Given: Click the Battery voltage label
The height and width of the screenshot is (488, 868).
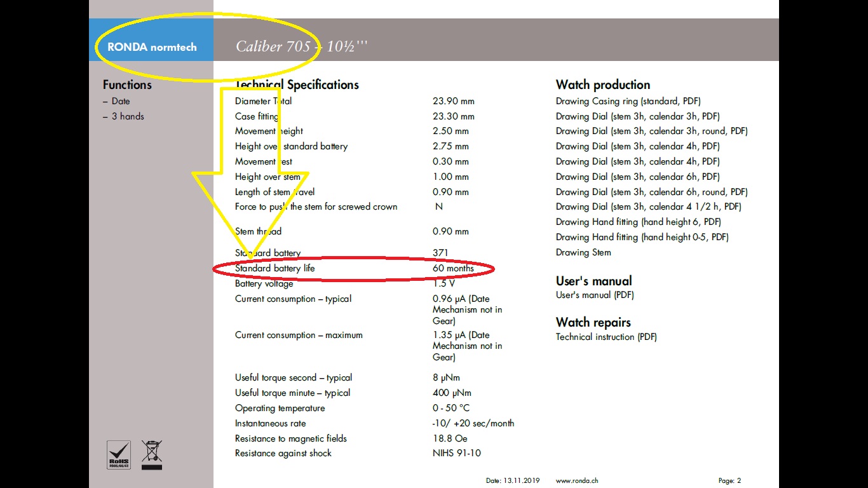Looking at the screenshot, I should pyautogui.click(x=264, y=283).
